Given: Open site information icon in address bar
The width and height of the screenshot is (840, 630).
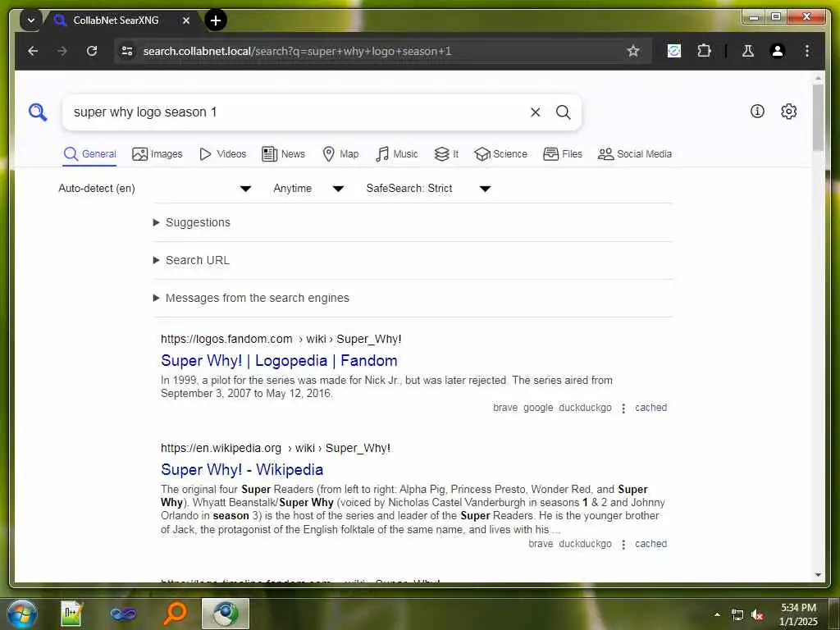Looking at the screenshot, I should pos(127,51).
